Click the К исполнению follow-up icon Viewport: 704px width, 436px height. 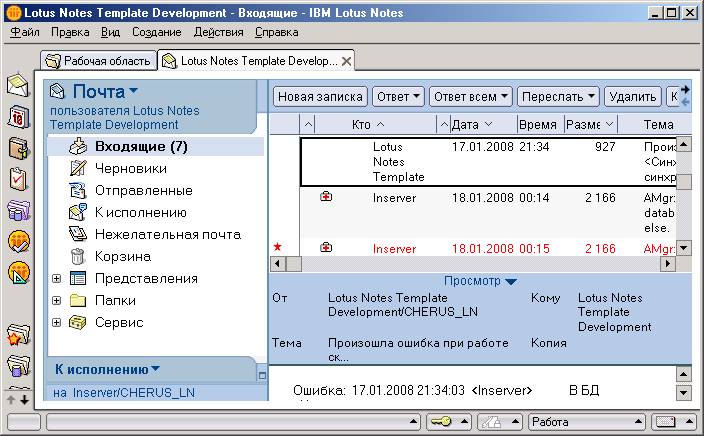pos(78,212)
